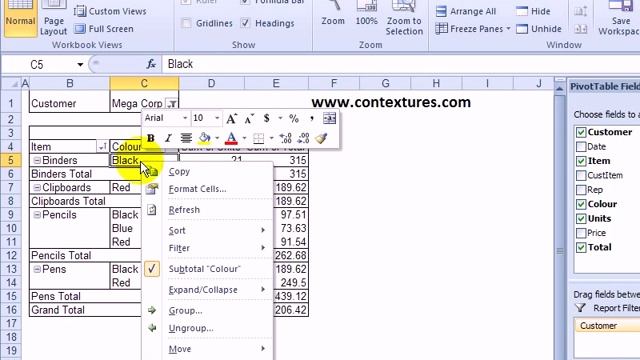Open the Item field sort dropdown

102,146
